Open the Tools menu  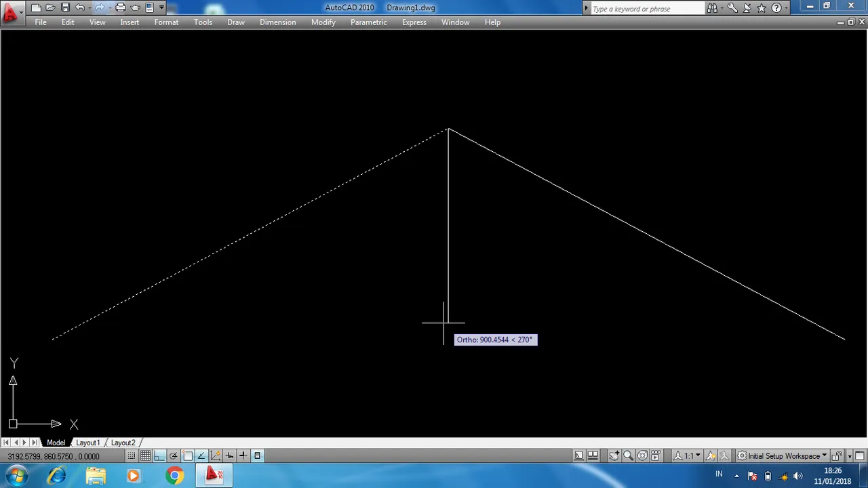(x=203, y=22)
